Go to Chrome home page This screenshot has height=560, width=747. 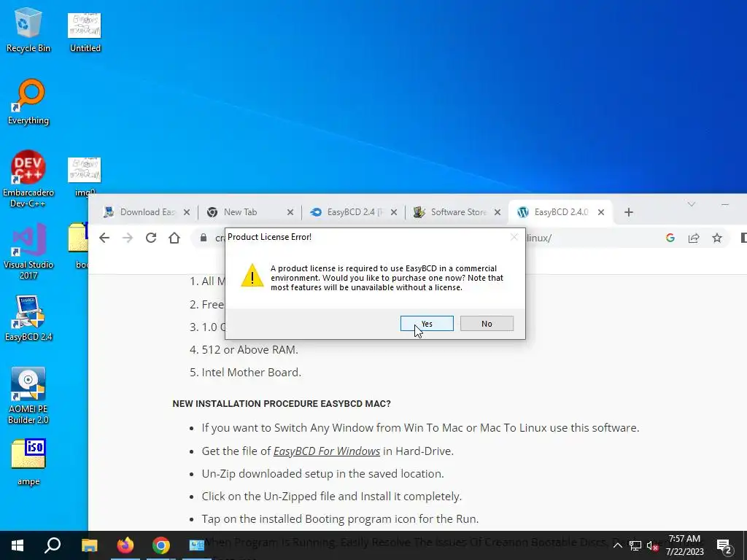pos(174,238)
